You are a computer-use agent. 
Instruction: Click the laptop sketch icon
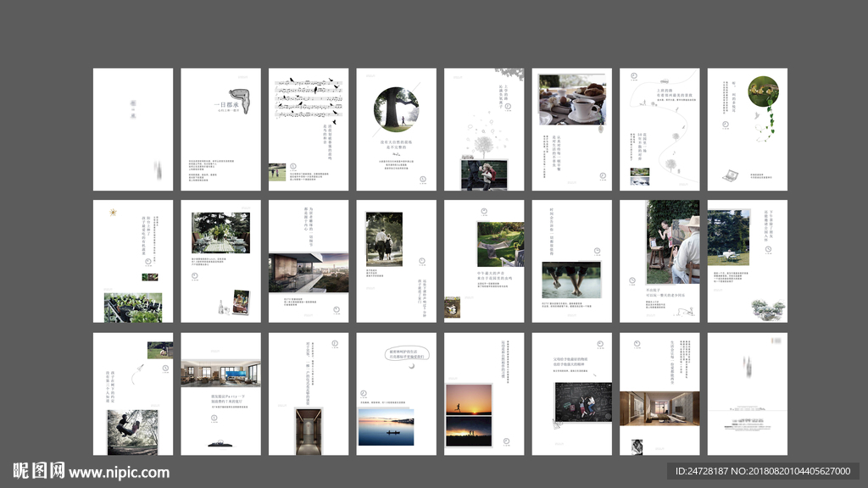[x=730, y=175]
